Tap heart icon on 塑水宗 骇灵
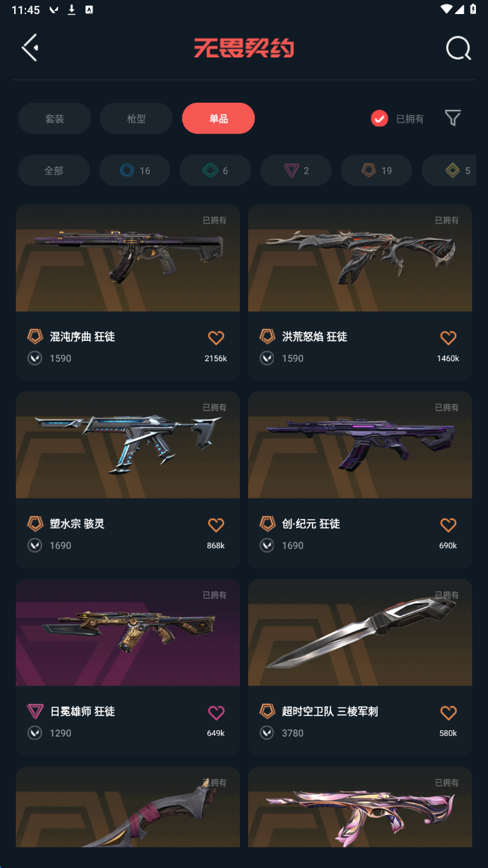 (x=216, y=525)
